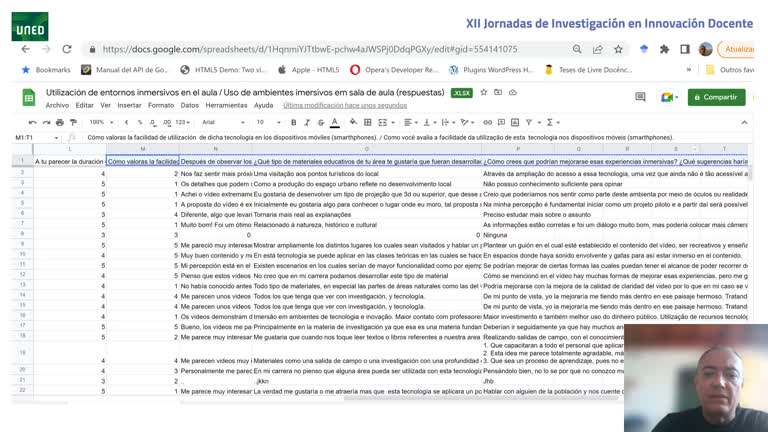Open the 100% zoom dropdown
This screenshot has width=768, height=432.
[x=101, y=122]
